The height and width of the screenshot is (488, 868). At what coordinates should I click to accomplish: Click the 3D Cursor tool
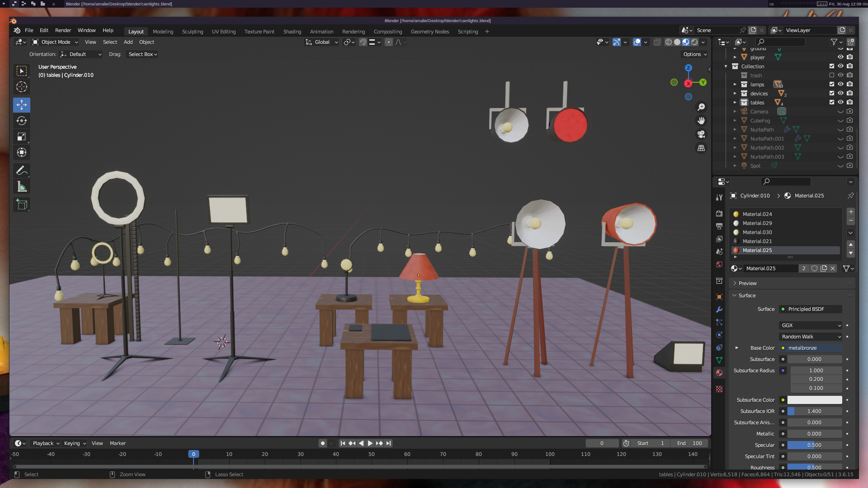pos(21,87)
